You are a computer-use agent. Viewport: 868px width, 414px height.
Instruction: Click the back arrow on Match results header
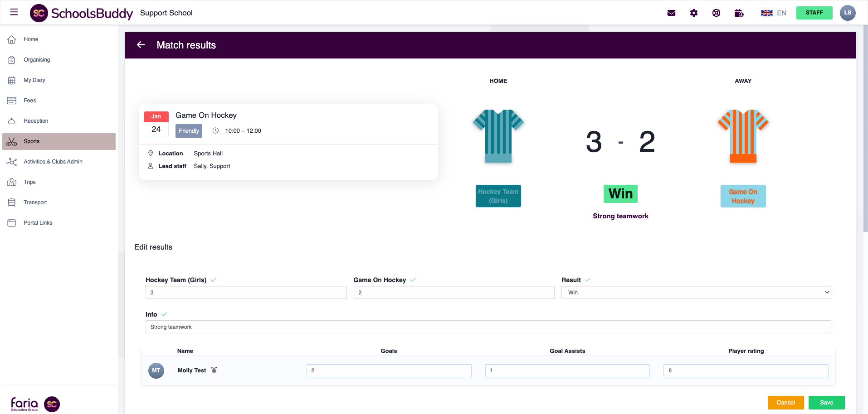(141, 45)
